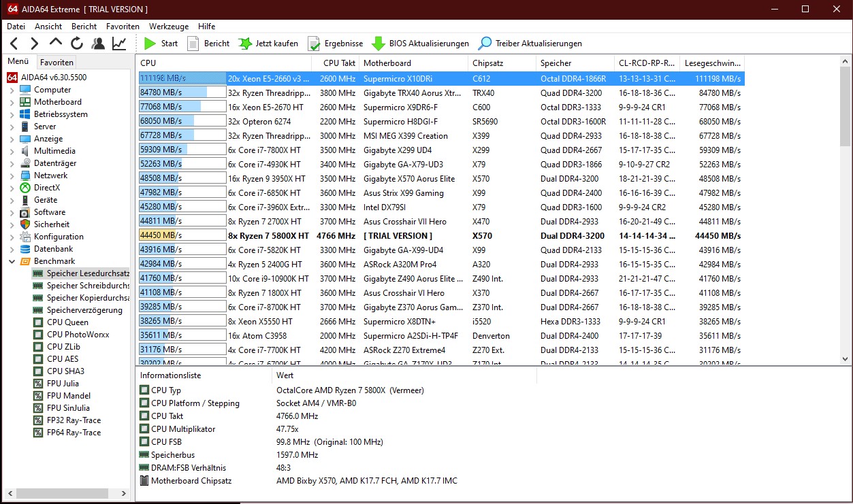
Task: Expand the Multimedia node arrow
Action: pyautogui.click(x=12, y=151)
